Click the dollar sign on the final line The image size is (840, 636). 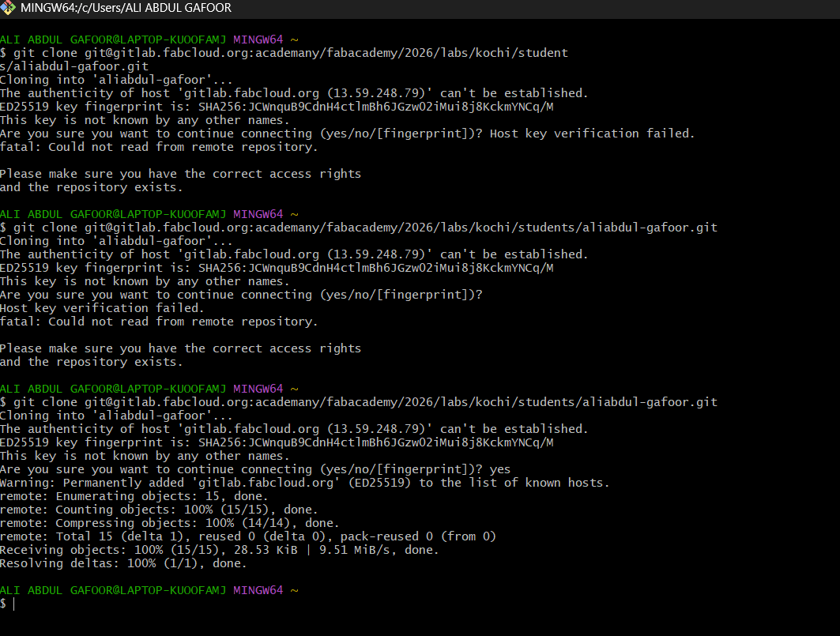(4, 604)
